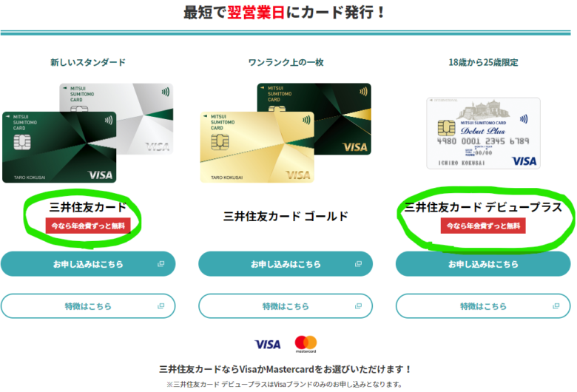Click external-link icon on first 特徴はこちら button
Viewport: 577px width, 392px height.
click(x=161, y=306)
